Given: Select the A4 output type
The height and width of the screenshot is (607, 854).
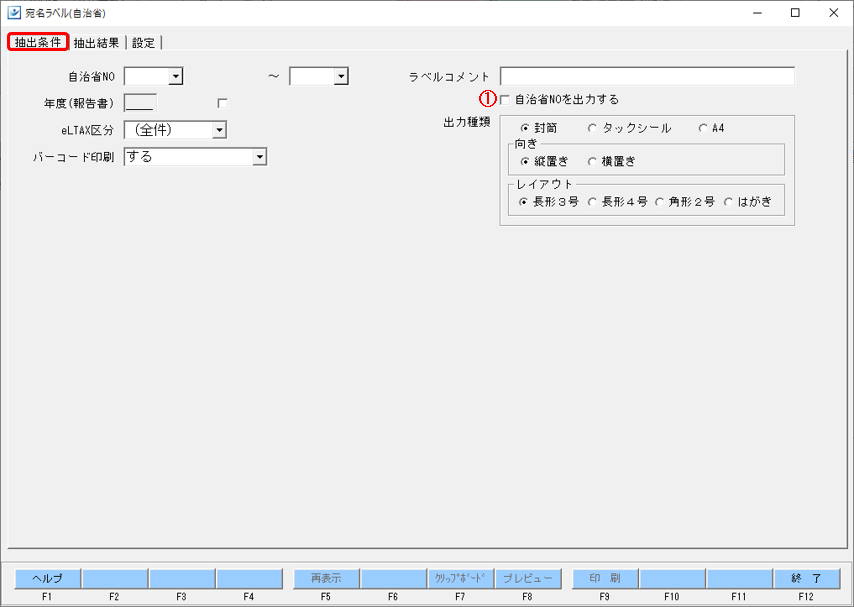Looking at the screenshot, I should click(703, 128).
